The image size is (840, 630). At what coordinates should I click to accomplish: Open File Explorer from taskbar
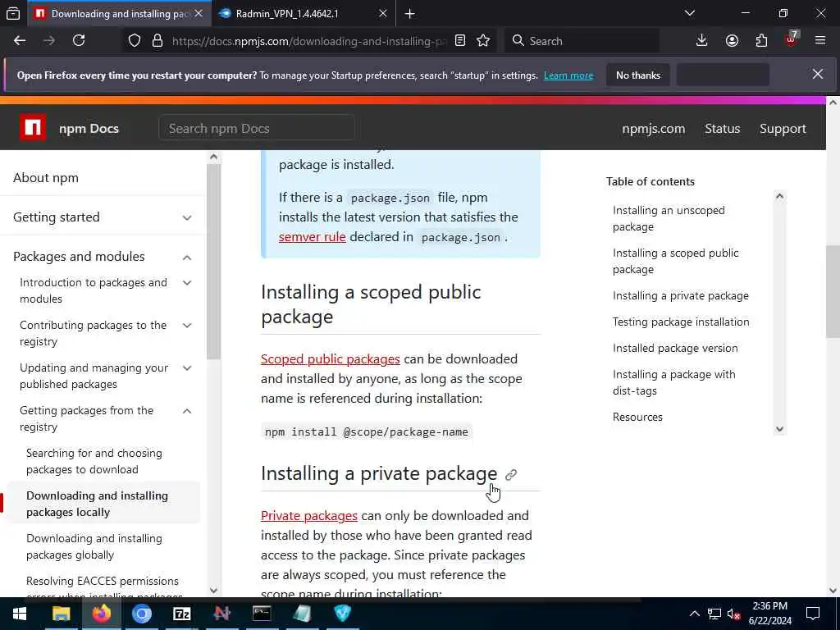pyautogui.click(x=61, y=614)
